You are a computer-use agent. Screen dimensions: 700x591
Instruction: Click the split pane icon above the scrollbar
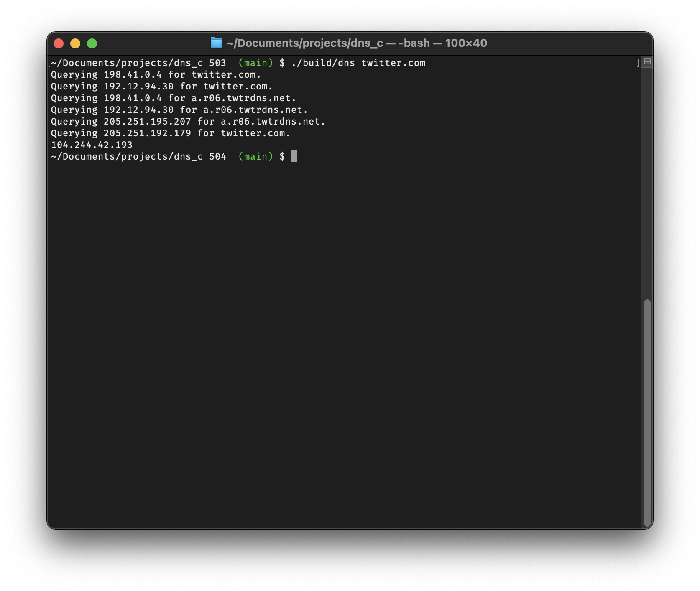coord(647,61)
